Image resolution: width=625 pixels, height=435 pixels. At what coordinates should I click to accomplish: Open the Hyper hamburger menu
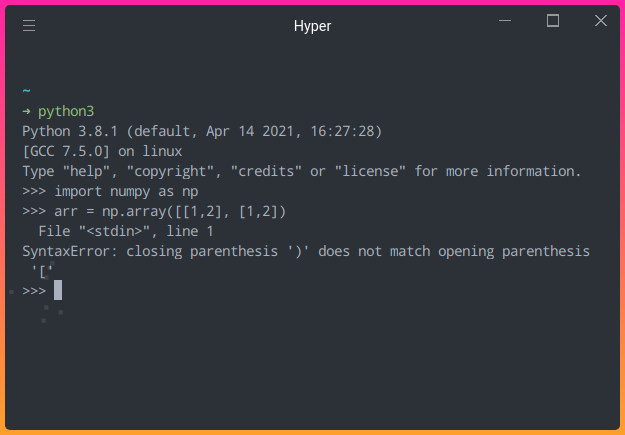[29, 26]
